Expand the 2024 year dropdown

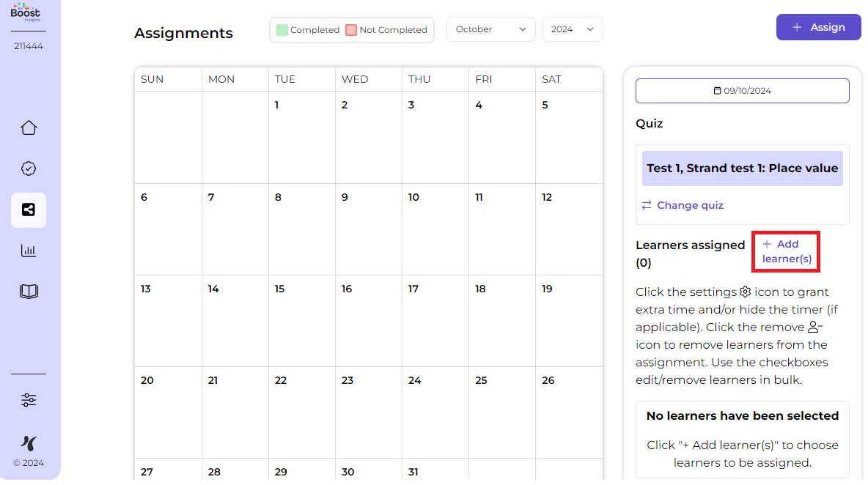(572, 29)
